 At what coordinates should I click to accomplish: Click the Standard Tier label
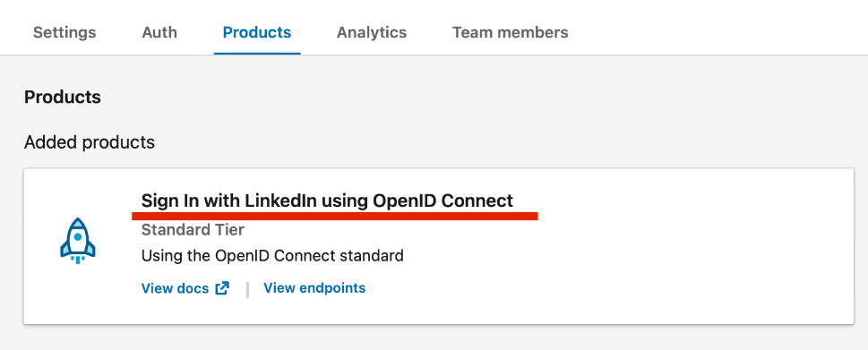[x=193, y=229]
